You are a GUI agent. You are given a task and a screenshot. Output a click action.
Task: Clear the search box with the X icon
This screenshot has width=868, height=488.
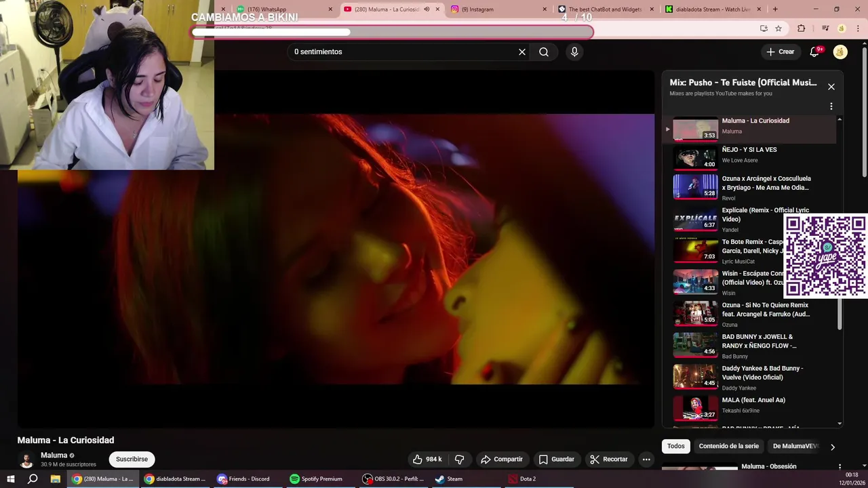click(x=522, y=52)
